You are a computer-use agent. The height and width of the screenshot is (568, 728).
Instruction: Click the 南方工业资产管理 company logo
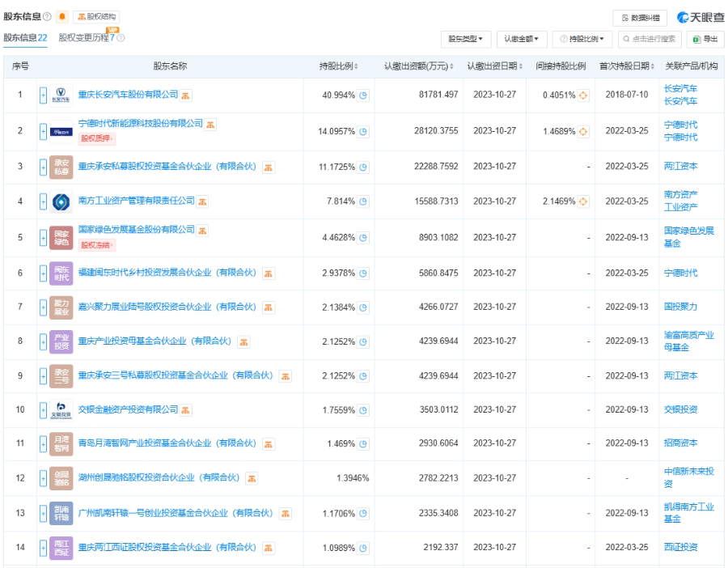coord(61,201)
